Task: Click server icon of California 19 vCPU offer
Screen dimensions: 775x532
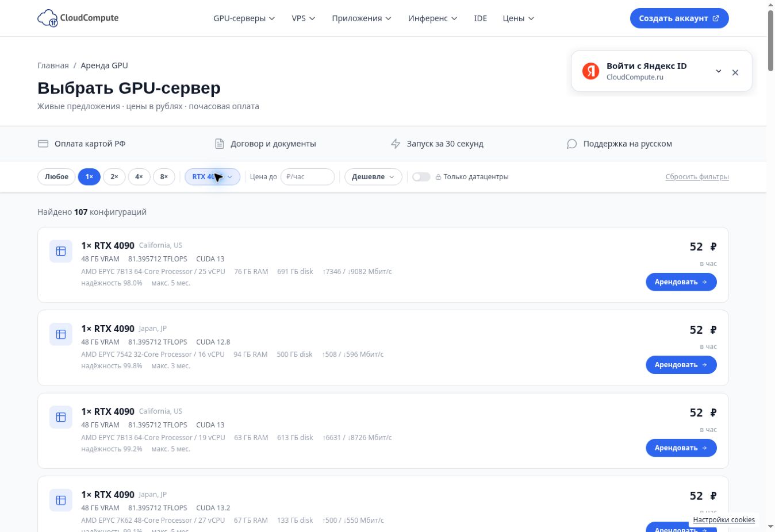Action: [x=61, y=417]
